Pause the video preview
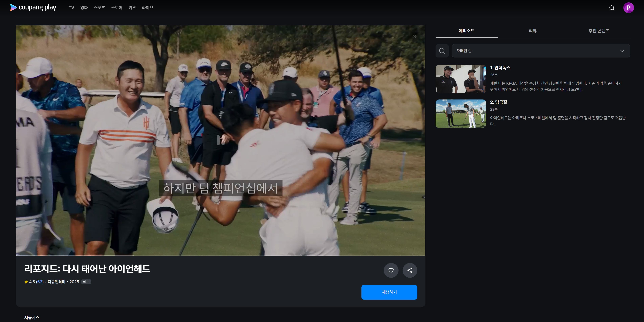Screen dimensions: 644x322 (220, 140)
